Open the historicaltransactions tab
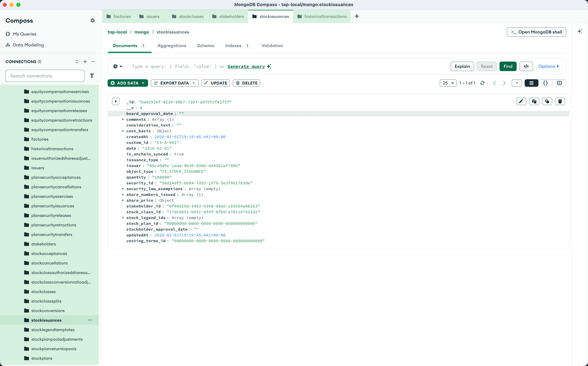This screenshot has width=588, height=366. 325,16
